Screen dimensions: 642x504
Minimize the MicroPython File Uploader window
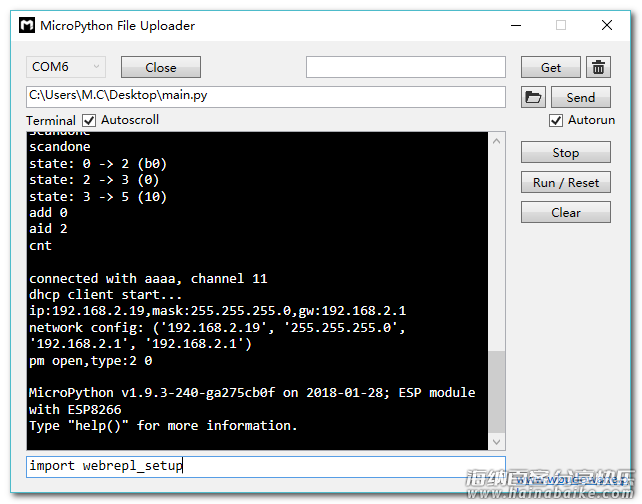(516, 25)
